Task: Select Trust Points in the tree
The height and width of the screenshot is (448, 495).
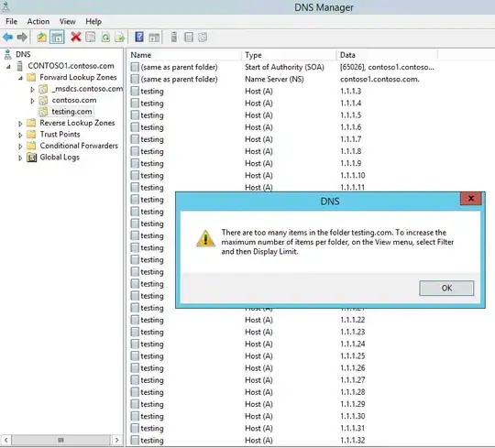Action: click(x=60, y=134)
